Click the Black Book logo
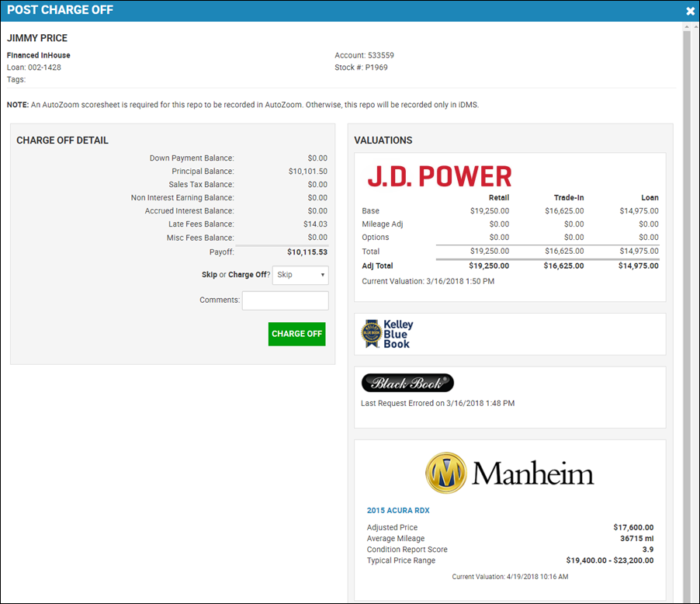The width and height of the screenshot is (700, 604). pos(407,383)
